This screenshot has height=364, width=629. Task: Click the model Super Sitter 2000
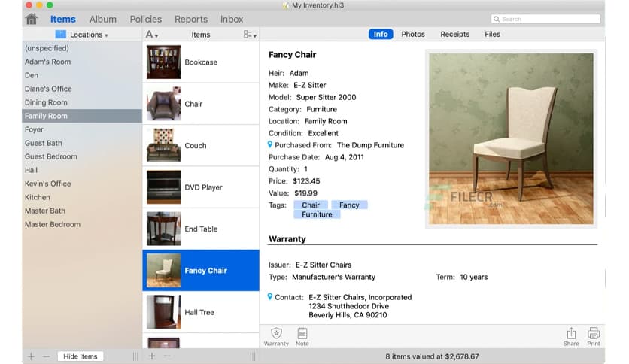326,97
